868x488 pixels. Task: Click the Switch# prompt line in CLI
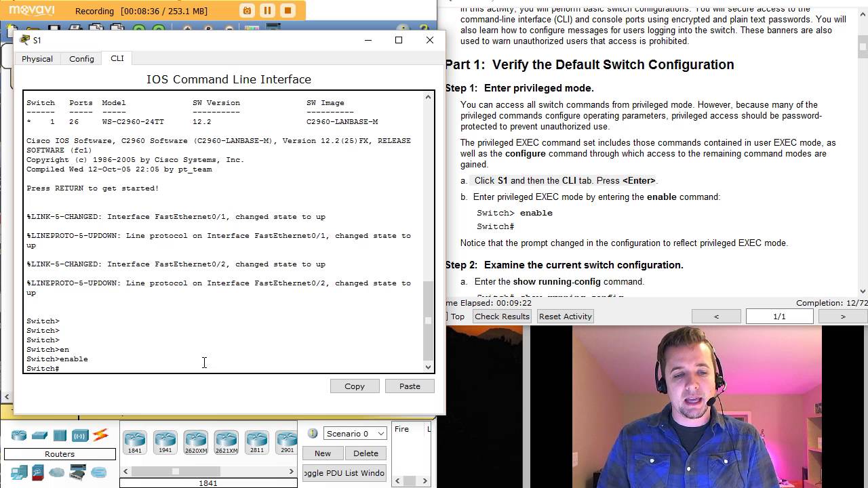point(43,369)
